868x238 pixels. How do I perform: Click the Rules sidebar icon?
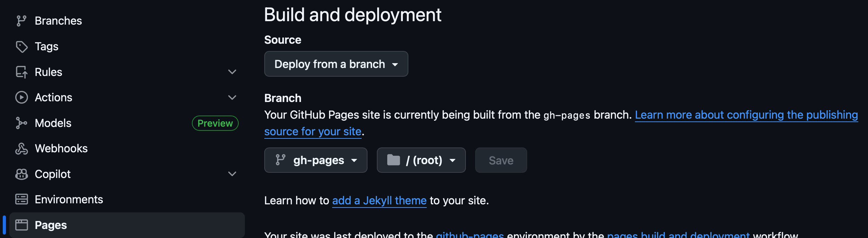tap(21, 72)
